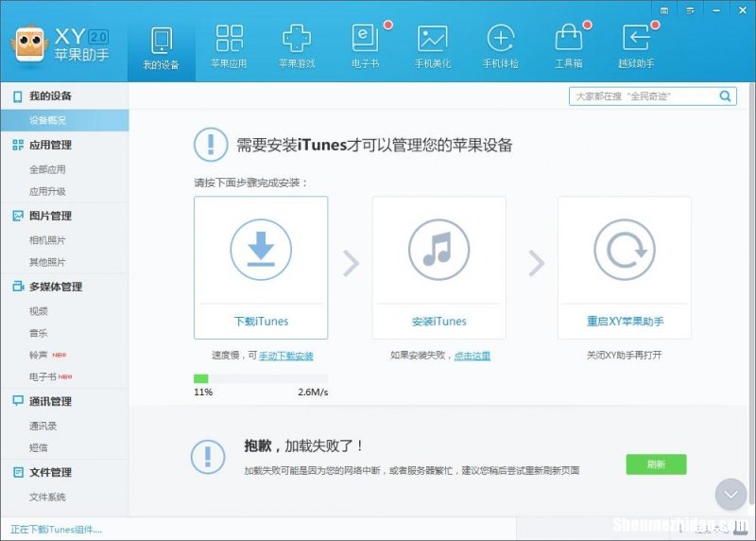Click the 文件管理 sidebar icon

[x=18, y=472]
